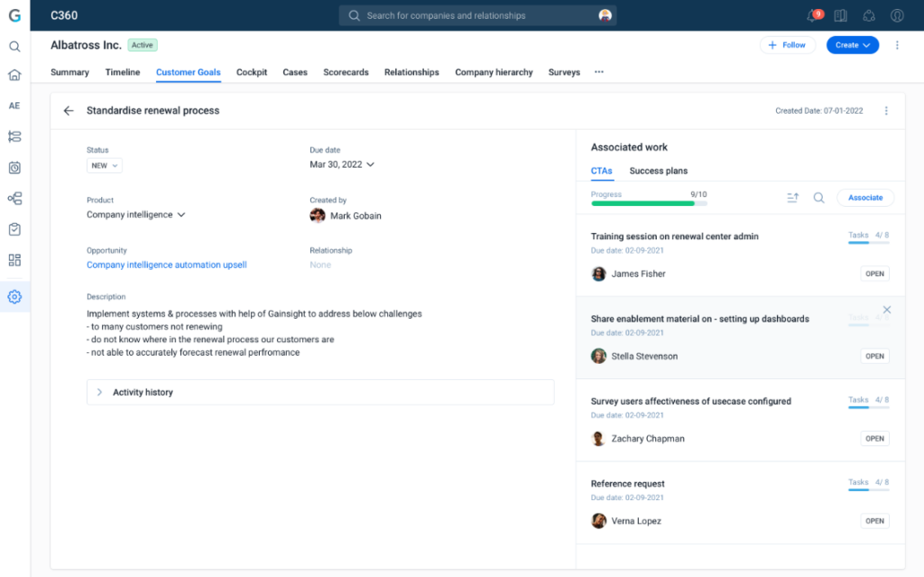Open the kebab menu beside Created Date
The image size is (924, 577).
[886, 111]
